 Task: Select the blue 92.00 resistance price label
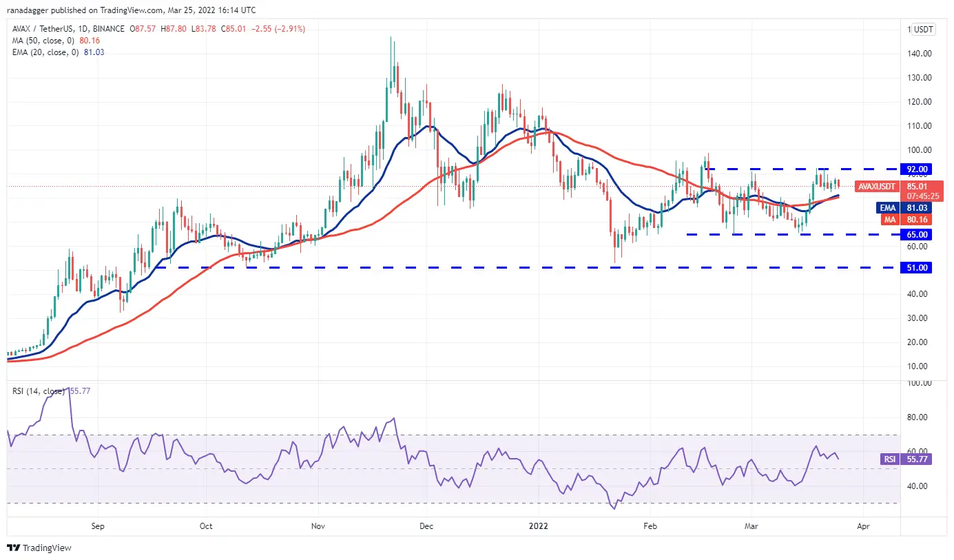(x=917, y=169)
